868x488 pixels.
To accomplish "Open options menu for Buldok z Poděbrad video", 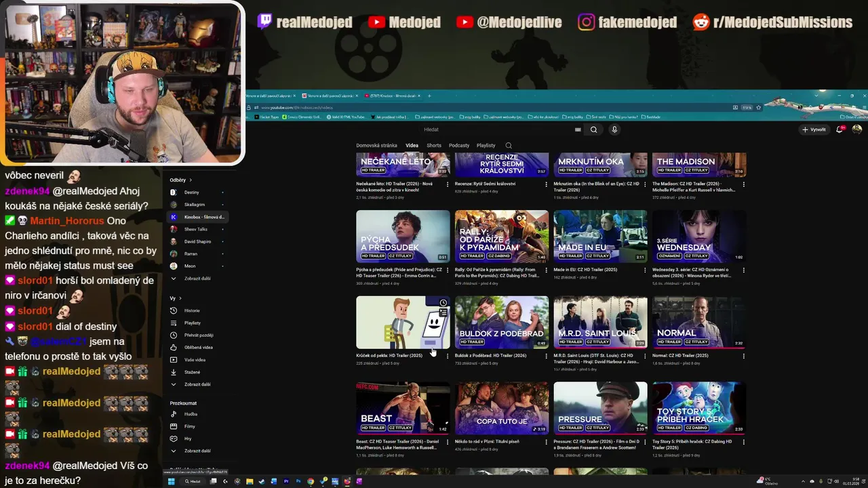I will click(x=546, y=356).
